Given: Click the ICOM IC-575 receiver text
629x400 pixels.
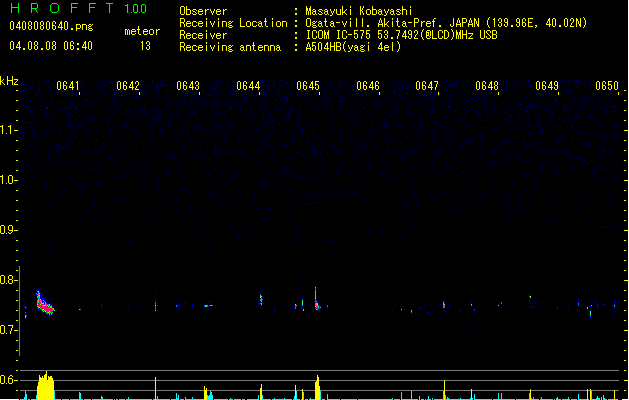Looking at the screenshot, I should click(x=401, y=35).
